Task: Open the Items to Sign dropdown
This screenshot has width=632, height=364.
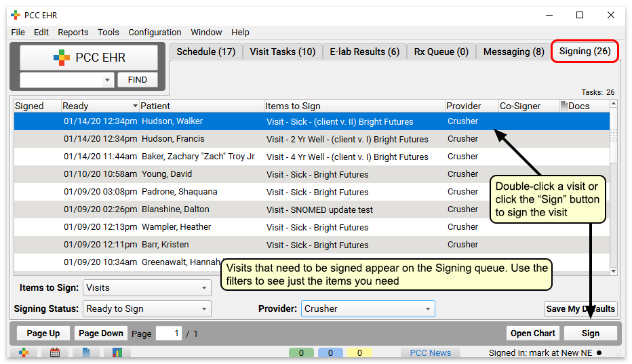Action: [147, 288]
